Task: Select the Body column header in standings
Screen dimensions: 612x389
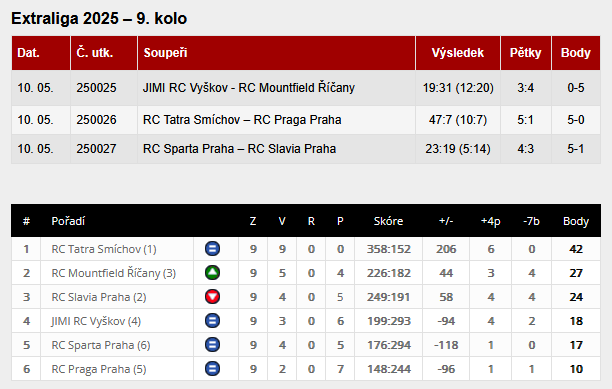Action: [x=576, y=221]
